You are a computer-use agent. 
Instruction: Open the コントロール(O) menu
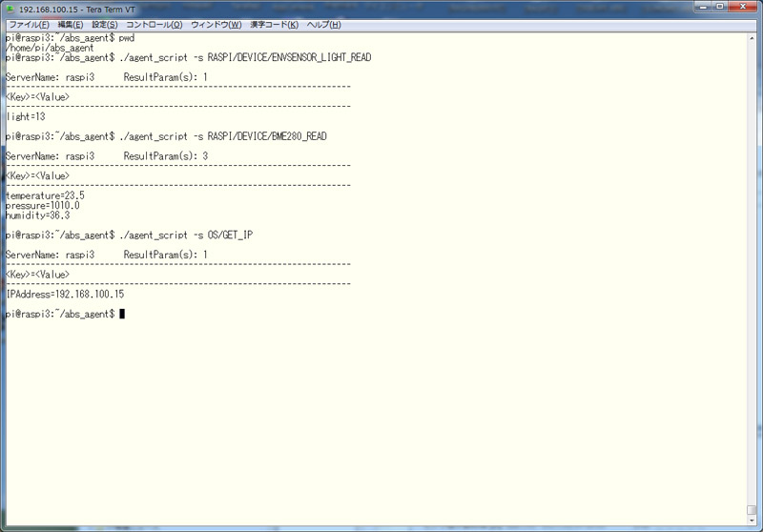[x=155, y=25]
